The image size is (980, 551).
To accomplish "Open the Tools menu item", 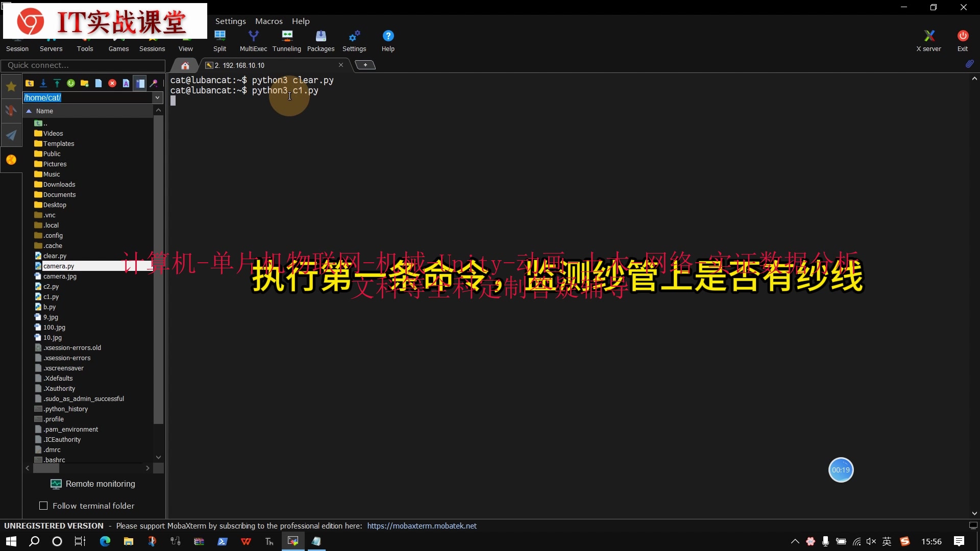I will pyautogui.click(x=85, y=48).
